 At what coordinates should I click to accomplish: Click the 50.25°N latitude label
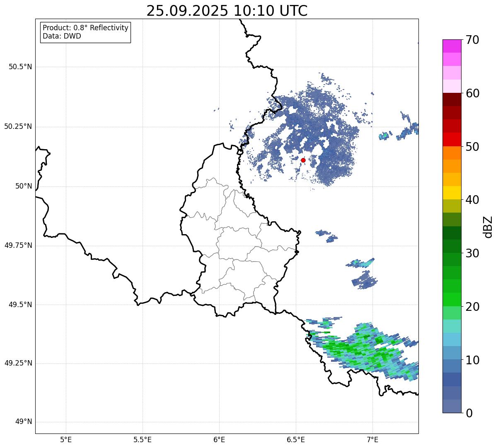click(x=18, y=126)
